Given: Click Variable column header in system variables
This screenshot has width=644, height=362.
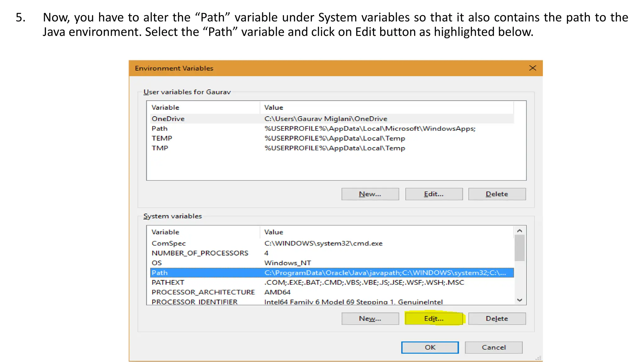Looking at the screenshot, I should tap(203, 232).
